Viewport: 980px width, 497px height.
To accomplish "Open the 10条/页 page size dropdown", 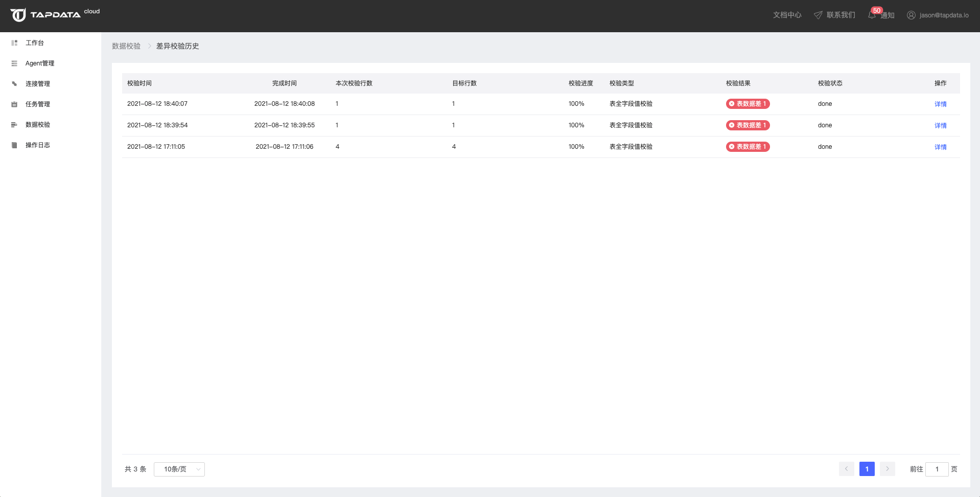I will click(x=179, y=469).
